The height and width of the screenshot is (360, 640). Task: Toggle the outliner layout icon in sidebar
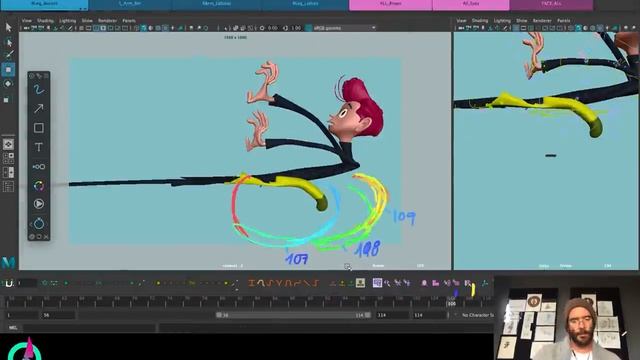point(8,187)
